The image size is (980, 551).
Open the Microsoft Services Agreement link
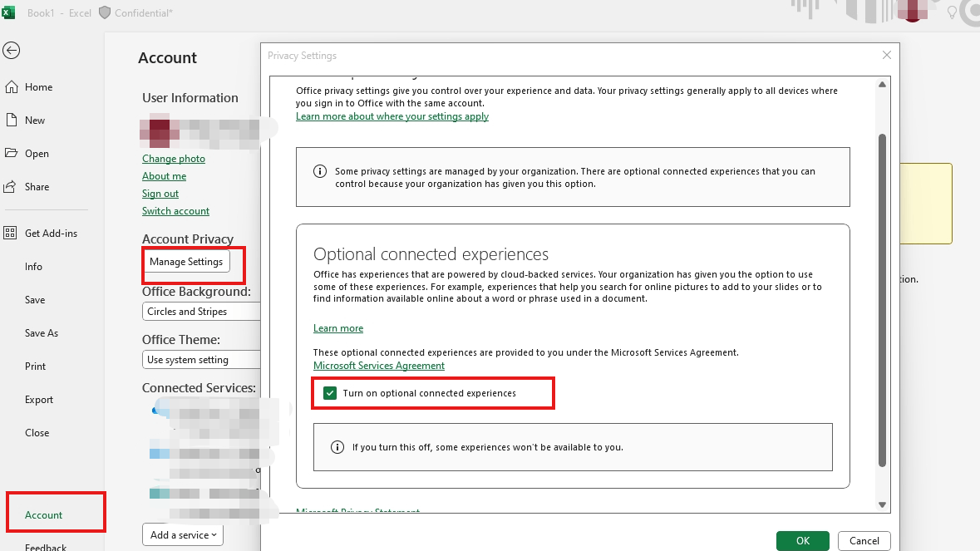pyautogui.click(x=379, y=366)
